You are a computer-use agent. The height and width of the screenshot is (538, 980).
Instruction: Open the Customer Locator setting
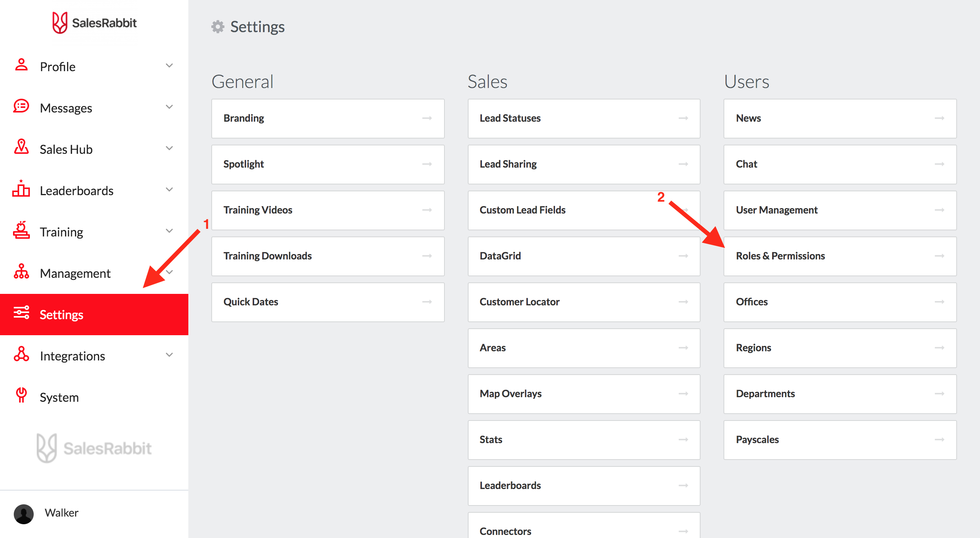(x=584, y=302)
